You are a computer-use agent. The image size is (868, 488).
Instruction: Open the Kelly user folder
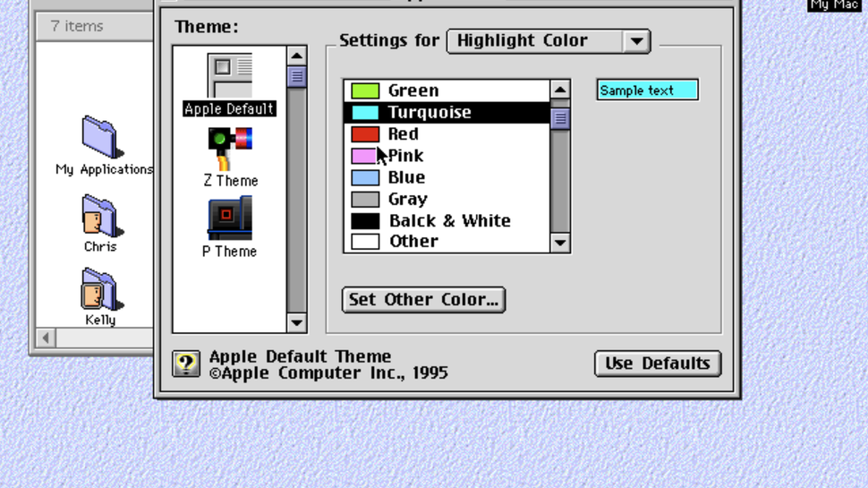[100, 289]
